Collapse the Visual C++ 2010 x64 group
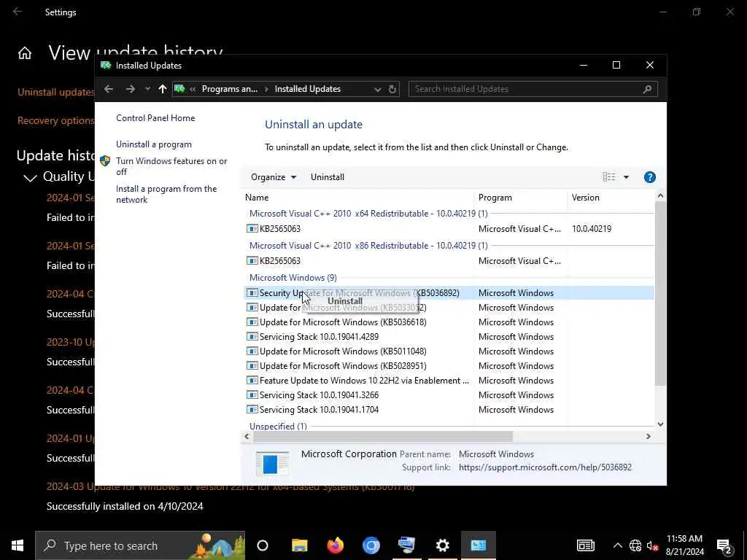 [368, 214]
